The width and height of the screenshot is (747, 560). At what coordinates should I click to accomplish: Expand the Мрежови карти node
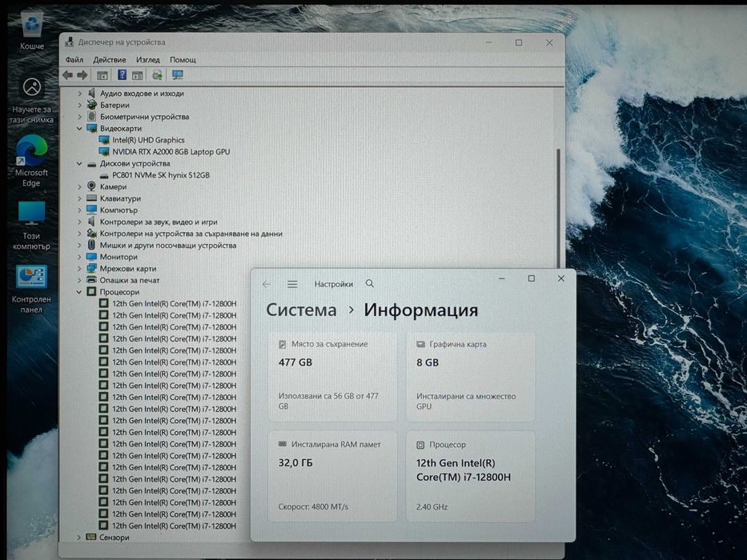click(79, 269)
